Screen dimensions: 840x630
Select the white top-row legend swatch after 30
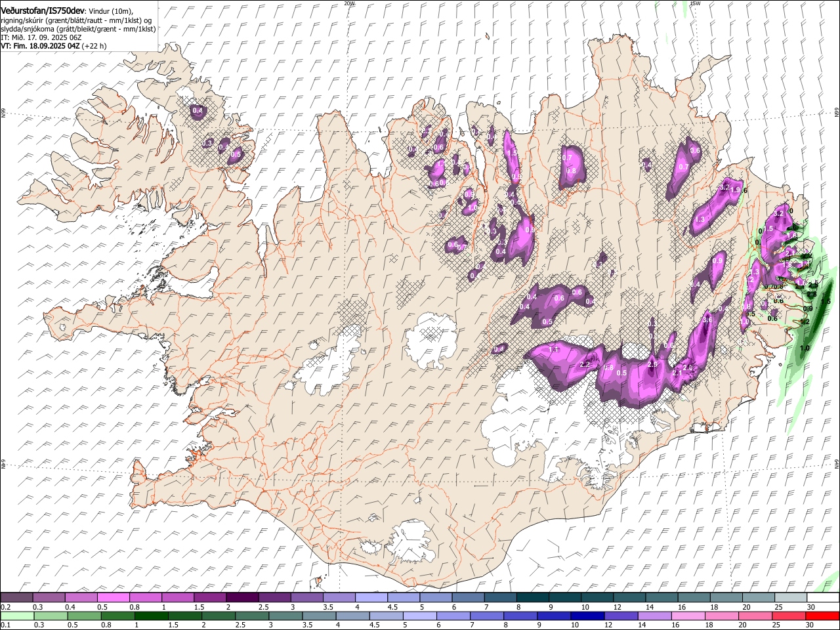(823, 598)
